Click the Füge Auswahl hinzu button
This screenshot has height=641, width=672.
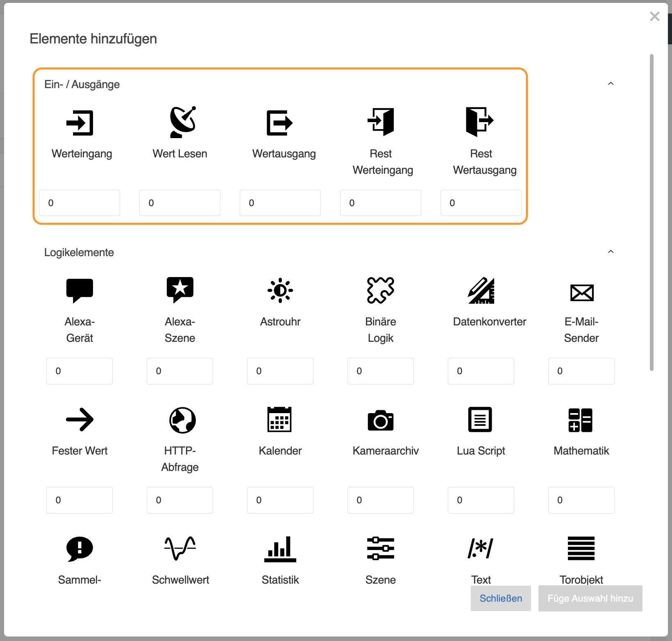(x=590, y=598)
